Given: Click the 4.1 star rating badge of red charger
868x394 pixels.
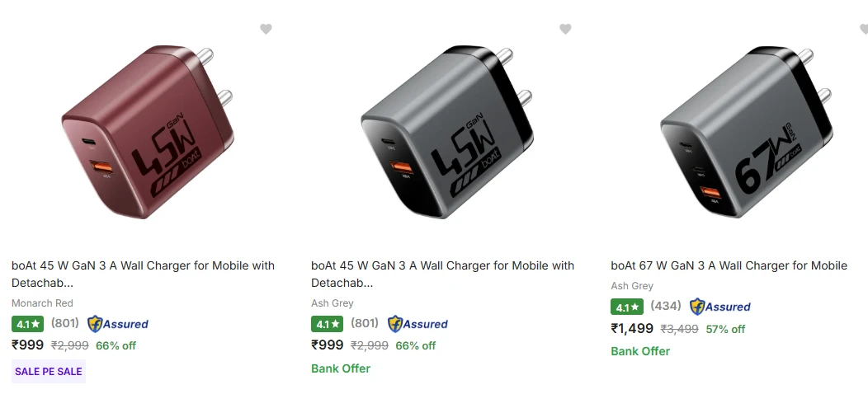Looking at the screenshot, I should pos(28,324).
